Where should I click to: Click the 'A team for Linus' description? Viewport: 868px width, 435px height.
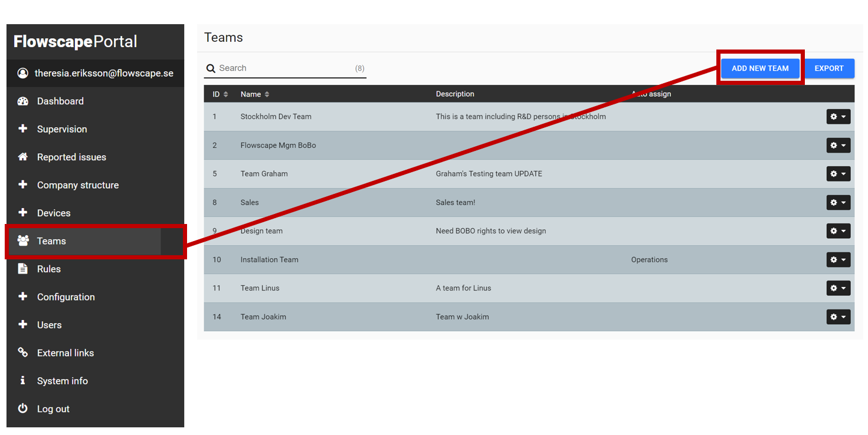click(x=463, y=288)
